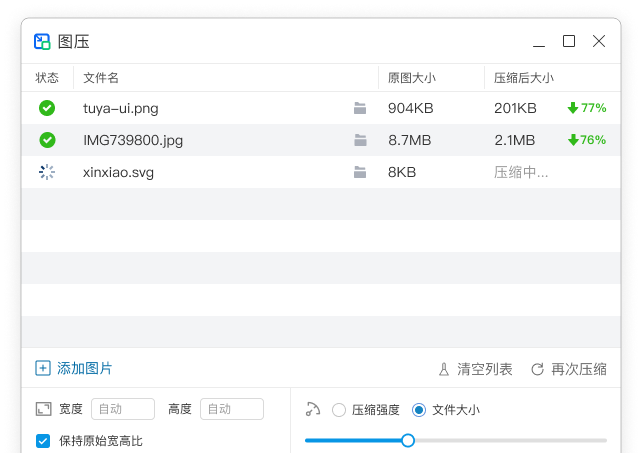
Task: Close the 图压 window
Action: (x=599, y=41)
